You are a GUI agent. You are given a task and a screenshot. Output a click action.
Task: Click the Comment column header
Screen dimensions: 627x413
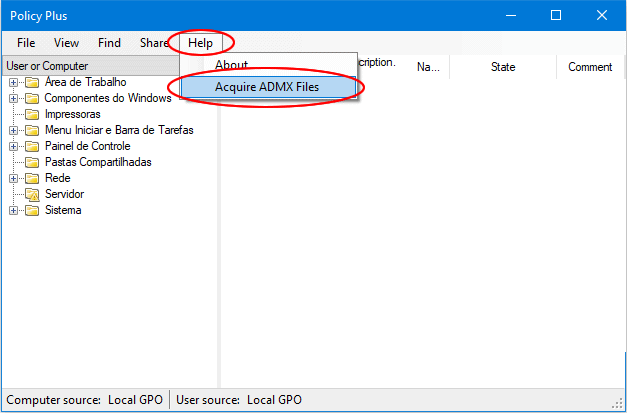pos(590,67)
